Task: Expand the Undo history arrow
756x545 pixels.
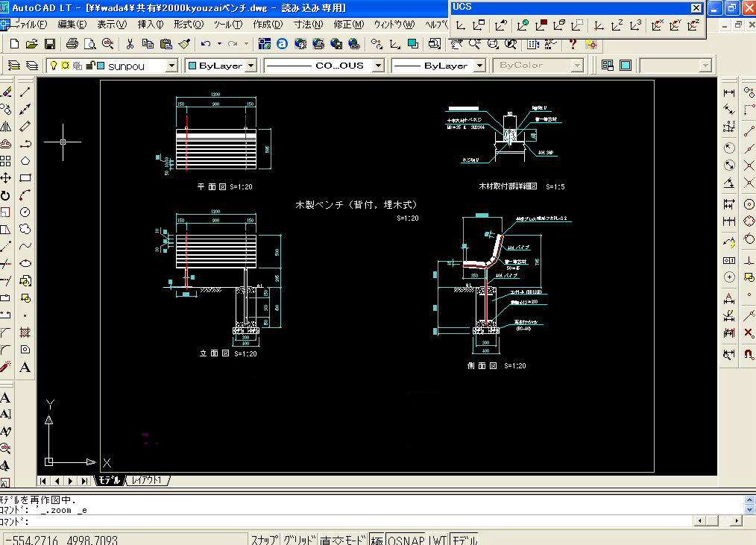Action: 219,45
